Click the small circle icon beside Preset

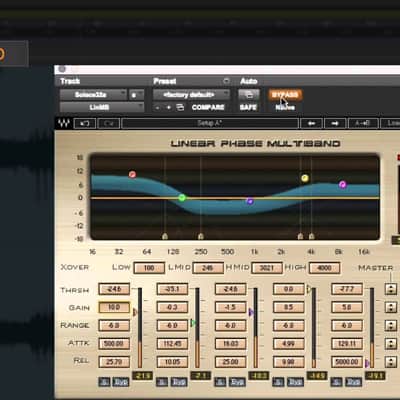point(226,81)
